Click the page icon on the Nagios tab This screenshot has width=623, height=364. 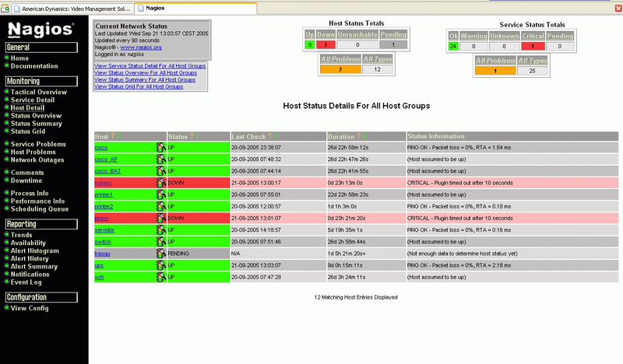[141, 8]
